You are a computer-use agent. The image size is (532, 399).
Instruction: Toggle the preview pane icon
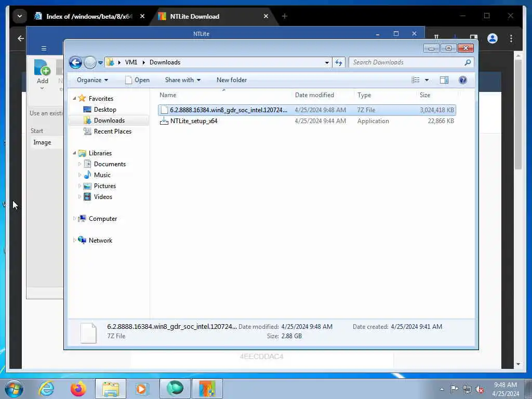coord(444,80)
